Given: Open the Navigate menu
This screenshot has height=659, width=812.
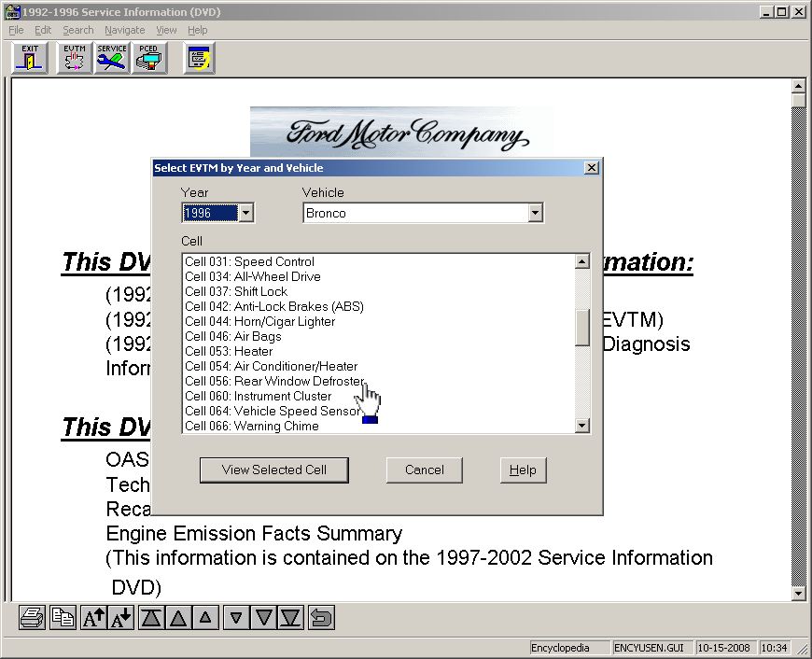Looking at the screenshot, I should [x=125, y=30].
